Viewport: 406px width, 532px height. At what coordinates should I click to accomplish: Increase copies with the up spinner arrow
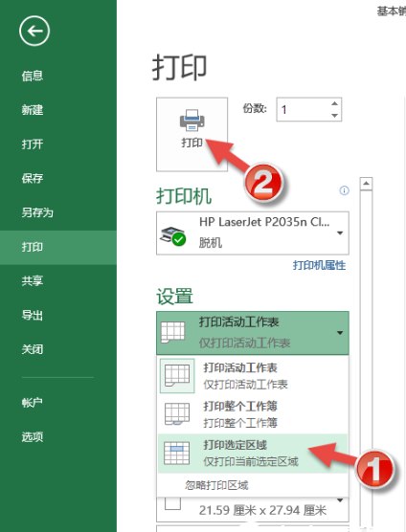coord(334,104)
